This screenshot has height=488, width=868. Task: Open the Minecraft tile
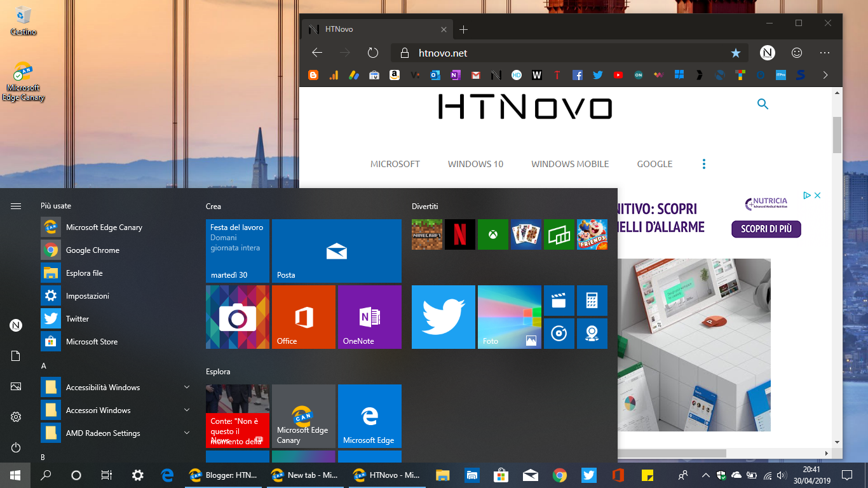point(427,234)
